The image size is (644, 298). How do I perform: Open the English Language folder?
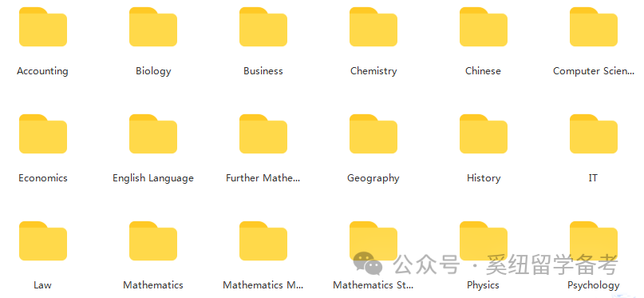pyautogui.click(x=152, y=134)
